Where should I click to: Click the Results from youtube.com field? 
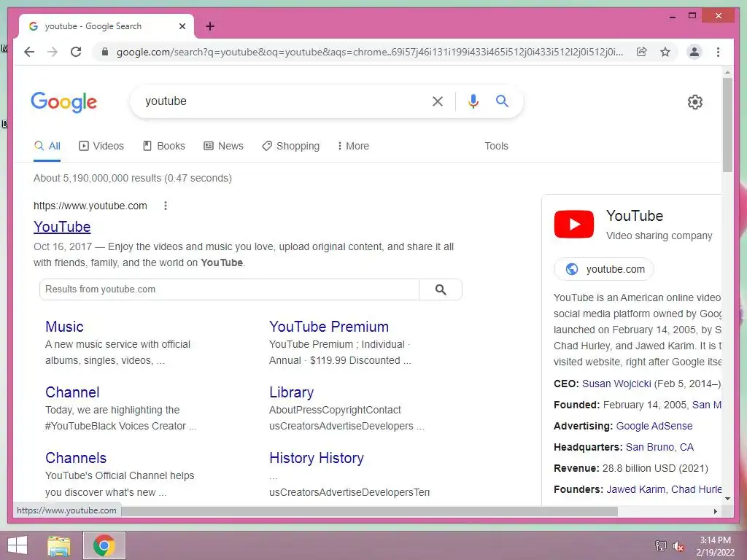[229, 289]
